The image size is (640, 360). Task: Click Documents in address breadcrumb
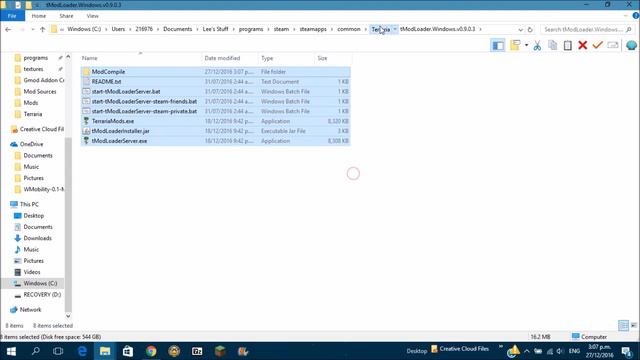click(x=178, y=29)
